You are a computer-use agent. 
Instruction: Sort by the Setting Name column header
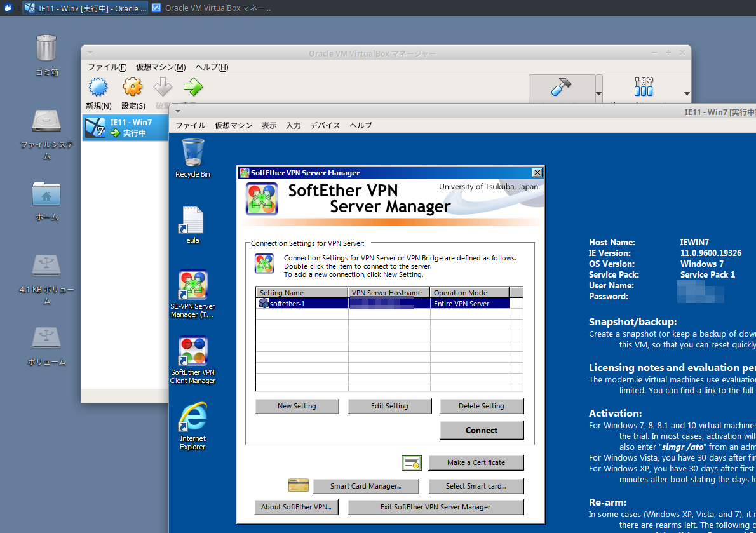pos(301,292)
